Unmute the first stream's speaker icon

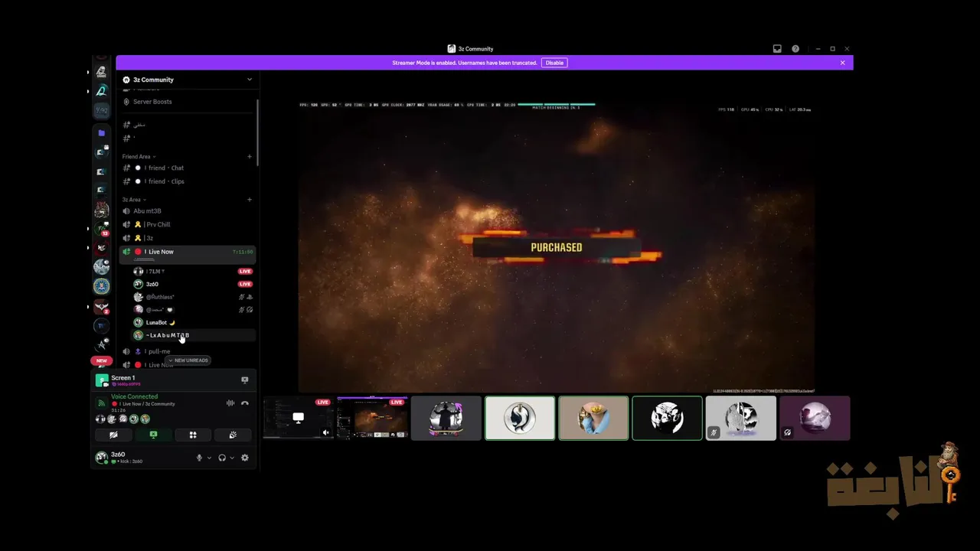coord(325,432)
